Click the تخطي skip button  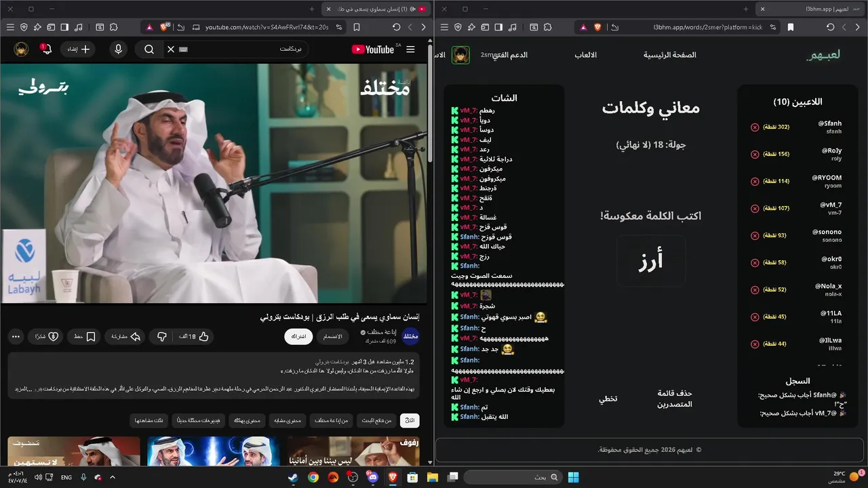[608, 399]
